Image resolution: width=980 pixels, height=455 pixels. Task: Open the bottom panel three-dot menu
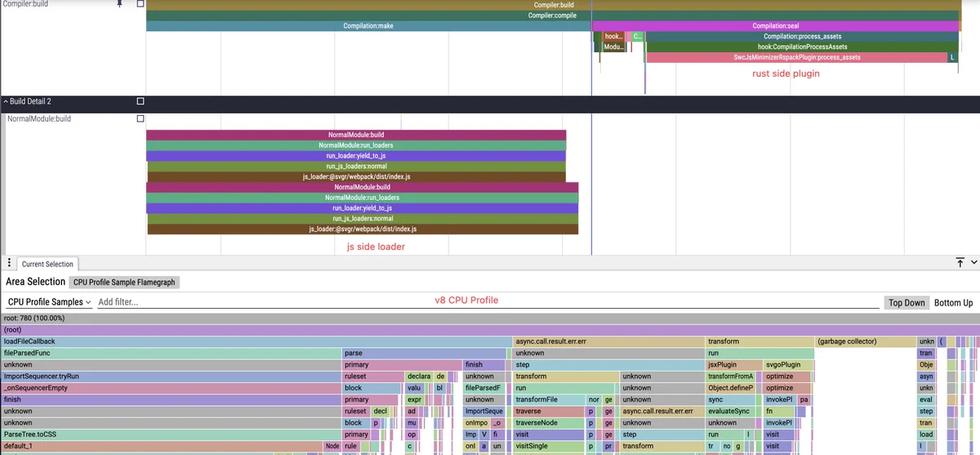click(9, 263)
